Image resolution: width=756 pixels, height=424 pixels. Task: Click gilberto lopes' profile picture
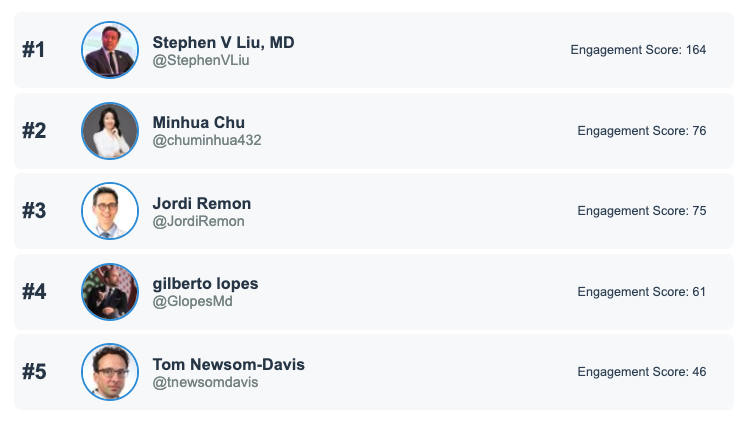click(110, 292)
